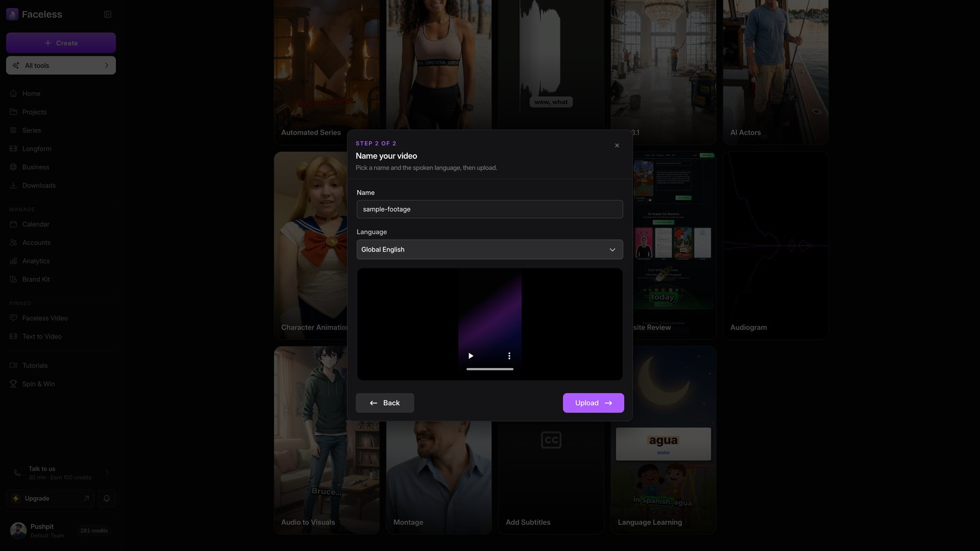Click the Brand Kit icon
The width and height of the screenshot is (980, 551).
click(13, 279)
